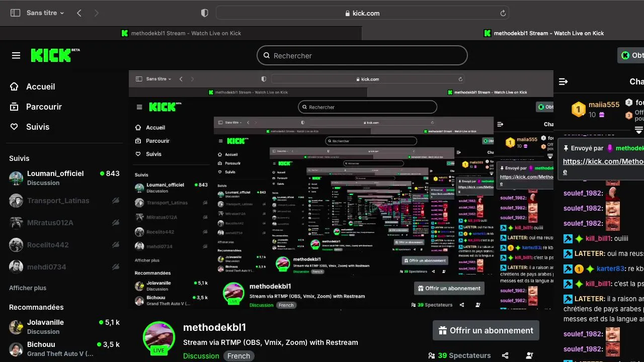This screenshot has width=644, height=362.
Task: Focus the Rechercher search field
Action: 362,55
